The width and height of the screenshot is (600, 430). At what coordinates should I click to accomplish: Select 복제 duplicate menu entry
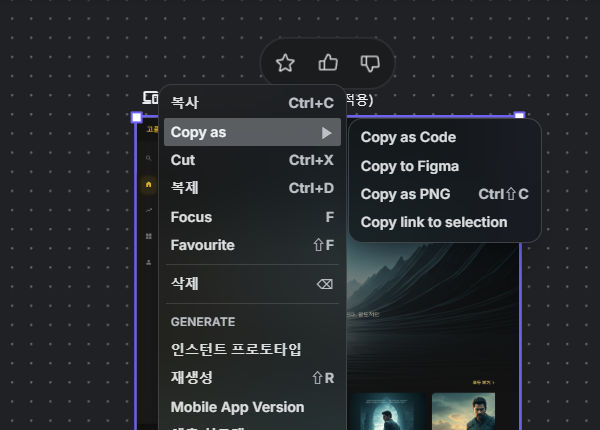click(252, 189)
